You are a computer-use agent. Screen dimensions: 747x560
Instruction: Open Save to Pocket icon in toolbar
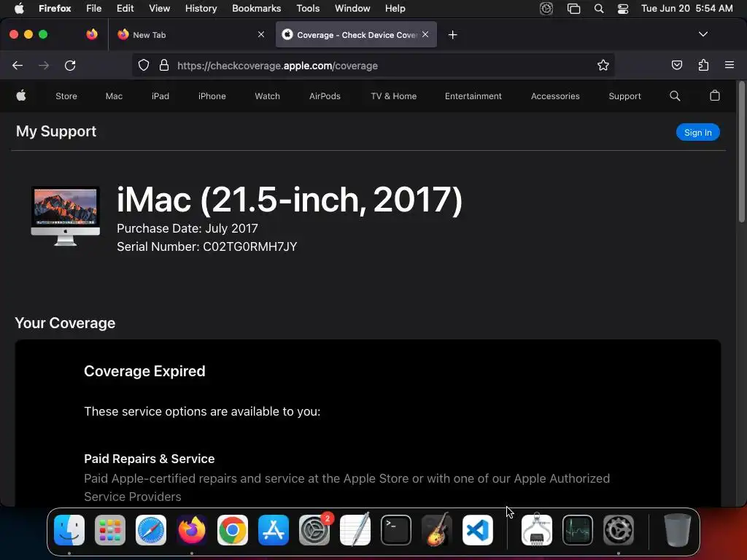tap(676, 65)
